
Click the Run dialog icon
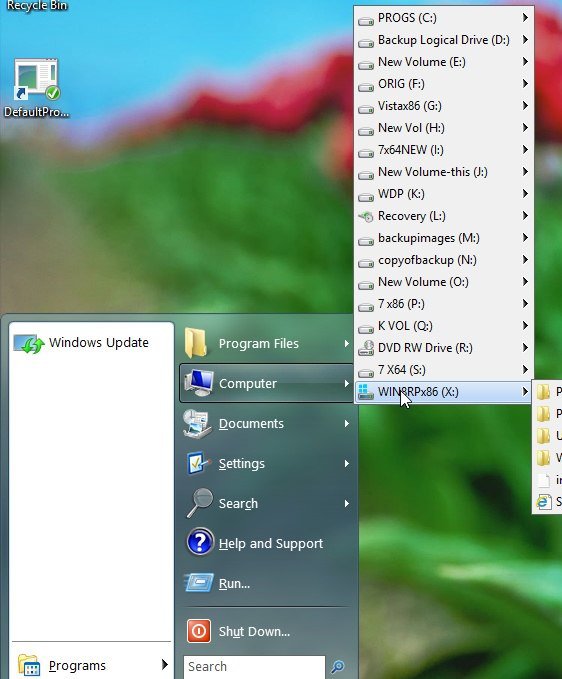tap(199, 582)
